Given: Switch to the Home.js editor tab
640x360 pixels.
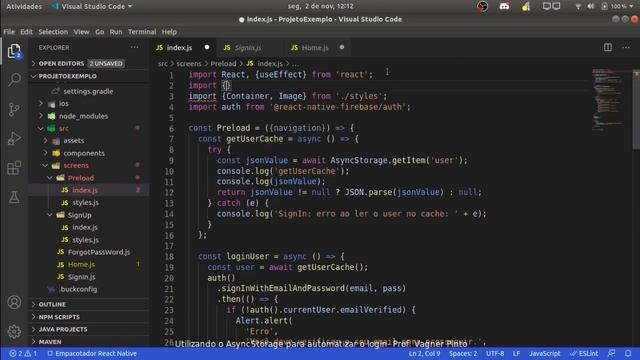Looking at the screenshot, I should pos(317,48).
